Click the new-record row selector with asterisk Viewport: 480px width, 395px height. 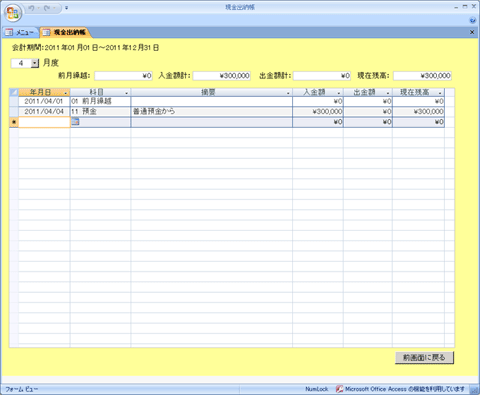click(x=14, y=122)
